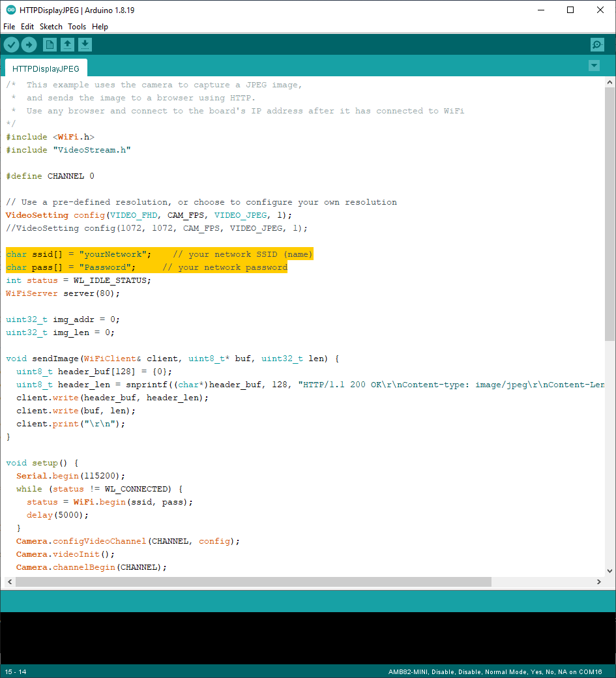Image resolution: width=616 pixels, height=678 pixels.
Task: Click the "yourNetwork" SSID string
Action: click(x=113, y=254)
